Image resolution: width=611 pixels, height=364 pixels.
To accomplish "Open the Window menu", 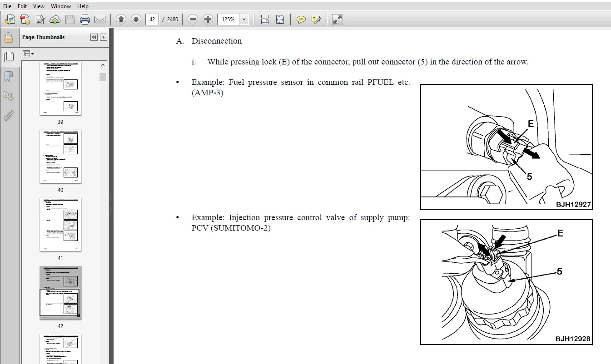I will click(61, 6).
